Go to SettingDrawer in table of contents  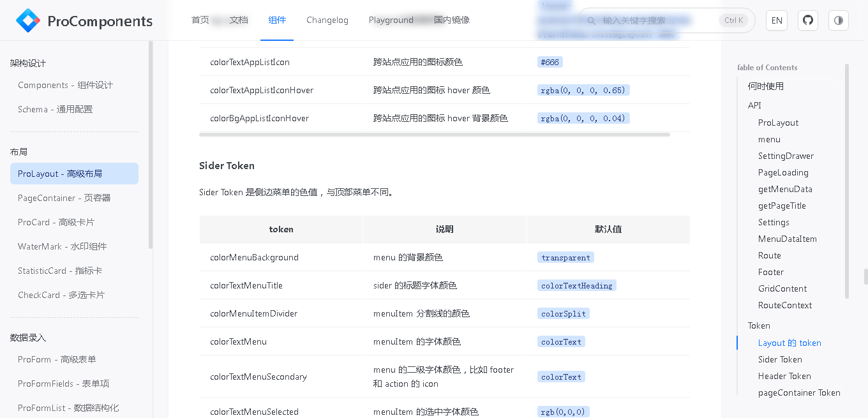(786, 156)
